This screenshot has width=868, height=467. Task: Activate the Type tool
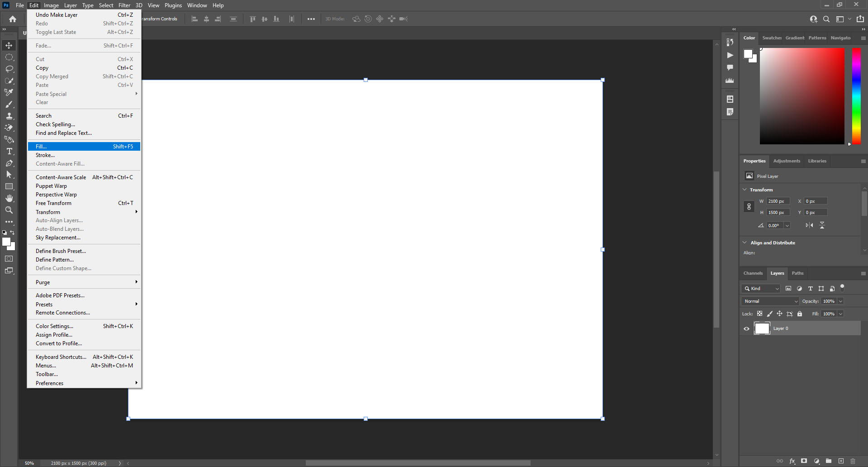click(9, 151)
